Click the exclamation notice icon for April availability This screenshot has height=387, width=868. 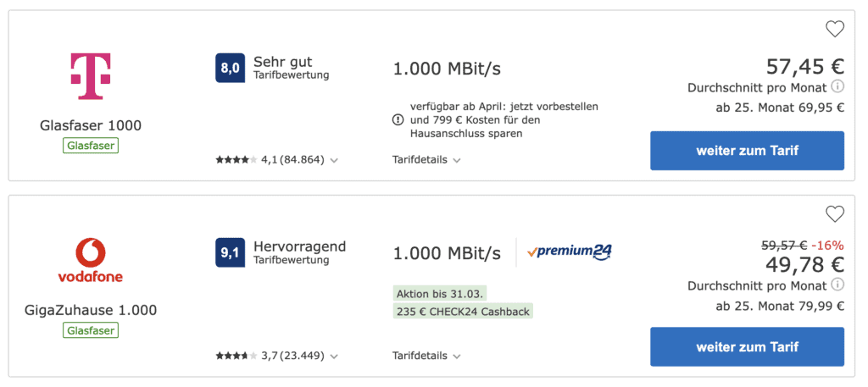pos(398,119)
